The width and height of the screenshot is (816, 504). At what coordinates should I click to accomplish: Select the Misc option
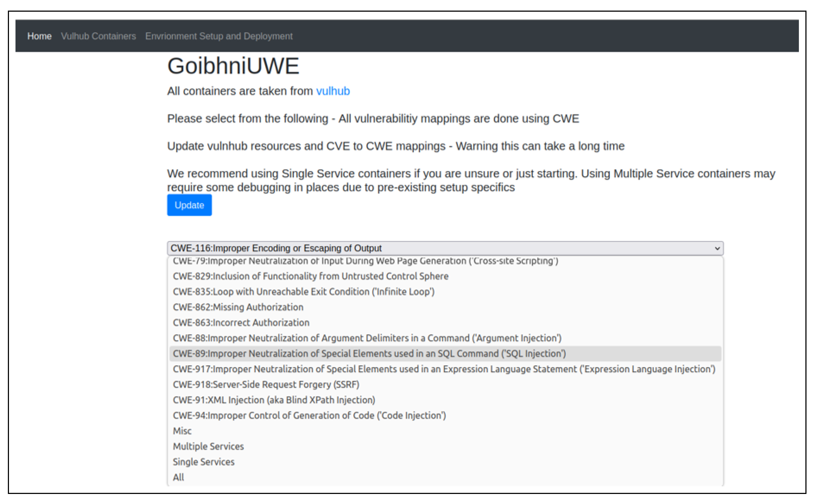click(182, 431)
